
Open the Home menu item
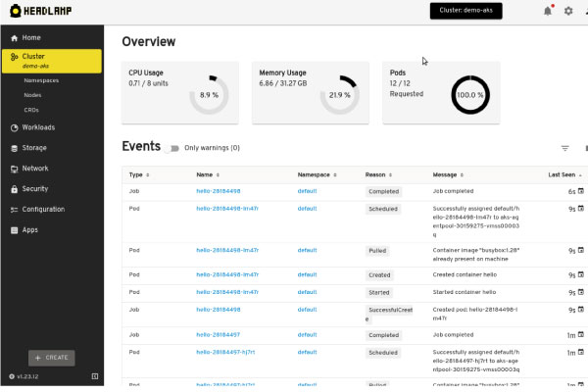click(52, 38)
